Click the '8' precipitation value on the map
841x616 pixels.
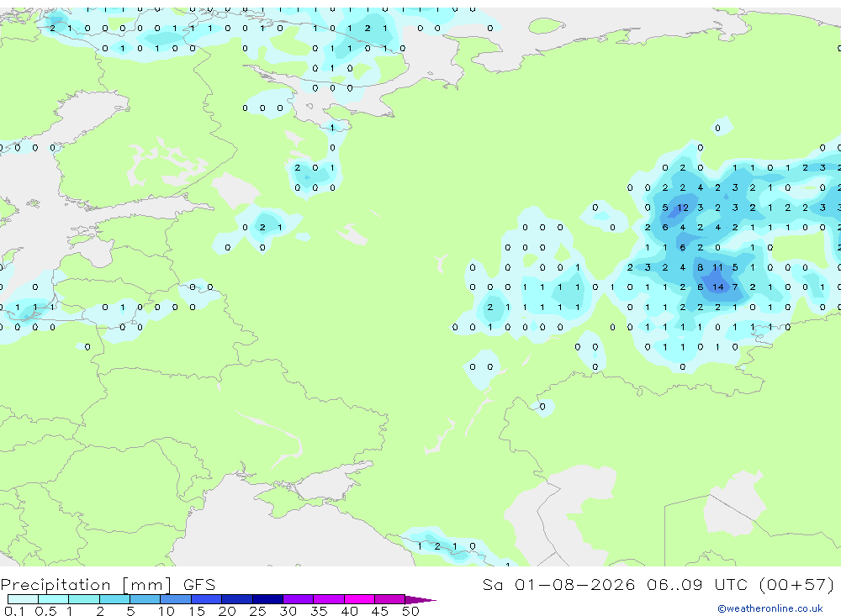700,267
